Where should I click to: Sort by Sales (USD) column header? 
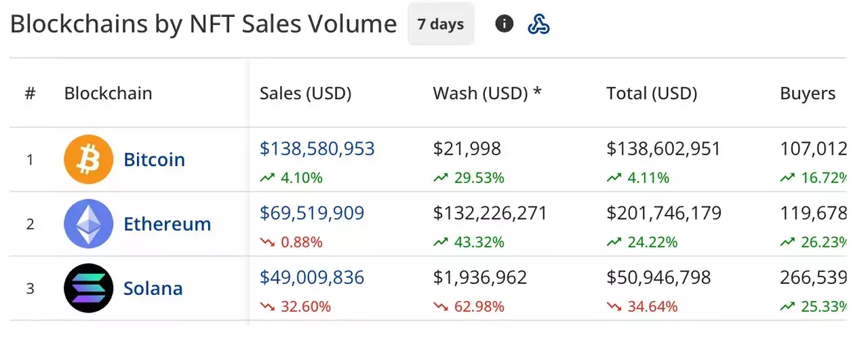305,93
